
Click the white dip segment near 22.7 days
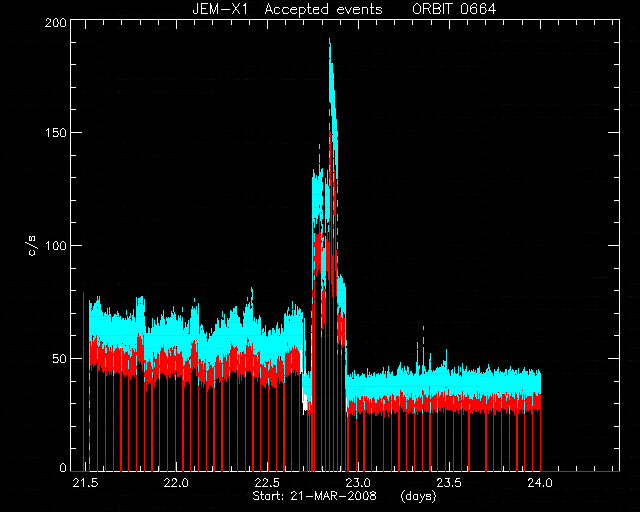click(x=304, y=402)
